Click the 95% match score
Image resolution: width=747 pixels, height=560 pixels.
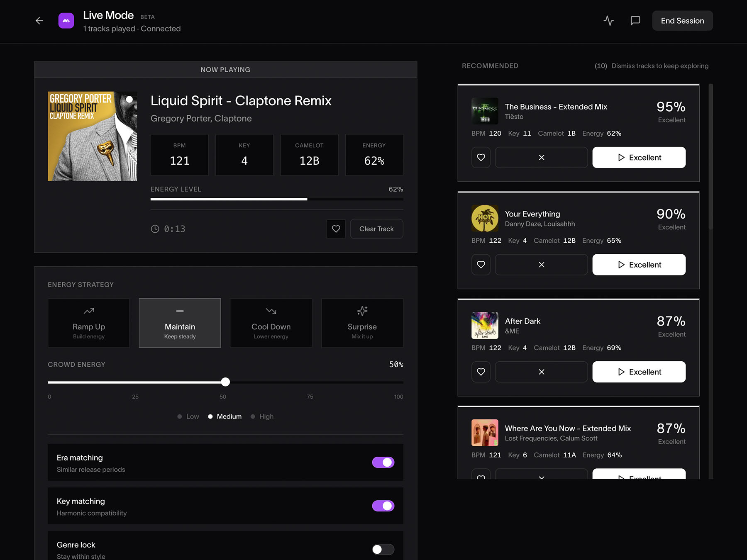(671, 107)
